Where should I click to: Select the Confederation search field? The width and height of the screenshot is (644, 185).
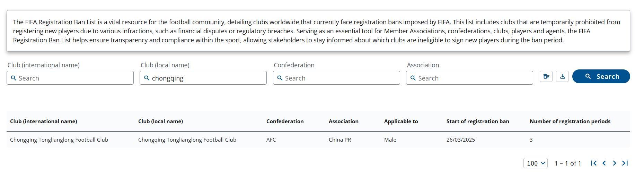tap(336, 78)
